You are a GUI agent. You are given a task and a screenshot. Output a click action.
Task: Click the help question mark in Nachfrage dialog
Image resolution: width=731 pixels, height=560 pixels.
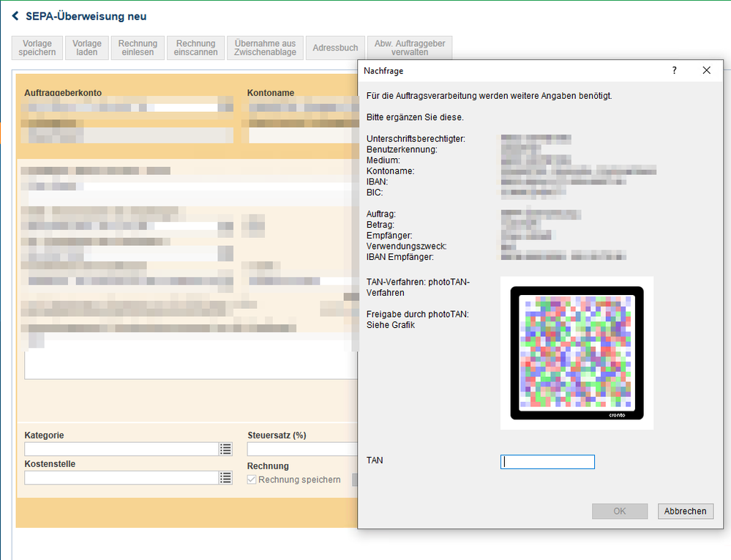click(x=674, y=70)
